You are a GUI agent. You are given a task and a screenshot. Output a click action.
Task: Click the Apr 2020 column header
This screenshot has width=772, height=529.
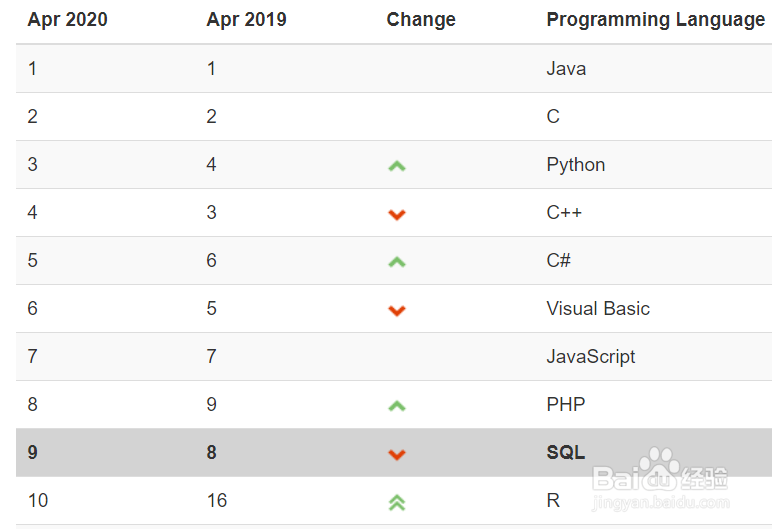click(x=67, y=20)
